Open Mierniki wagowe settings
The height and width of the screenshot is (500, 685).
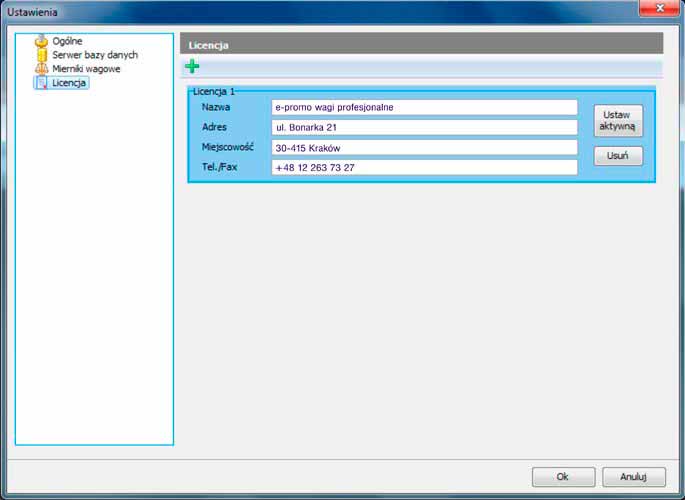click(x=86, y=69)
